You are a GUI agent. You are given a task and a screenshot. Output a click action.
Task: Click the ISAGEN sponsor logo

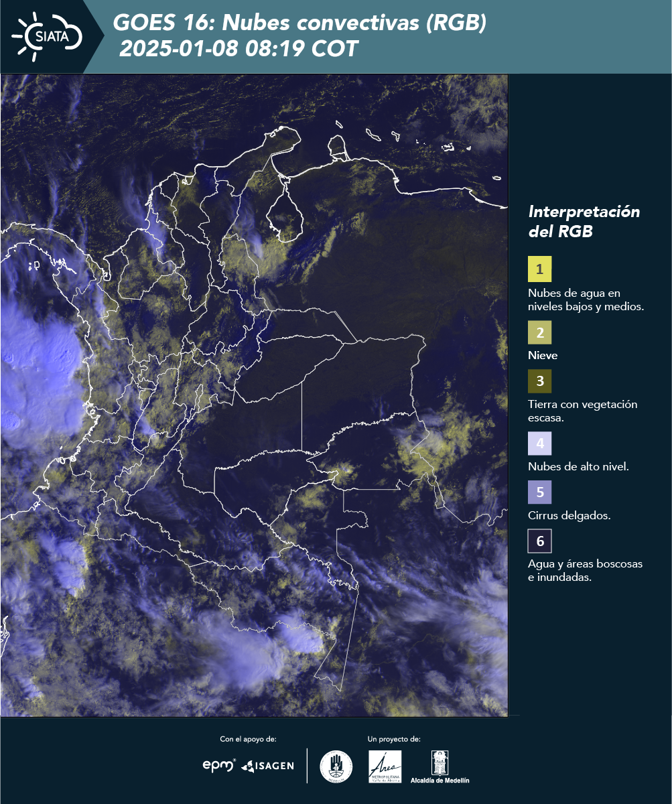[267, 766]
